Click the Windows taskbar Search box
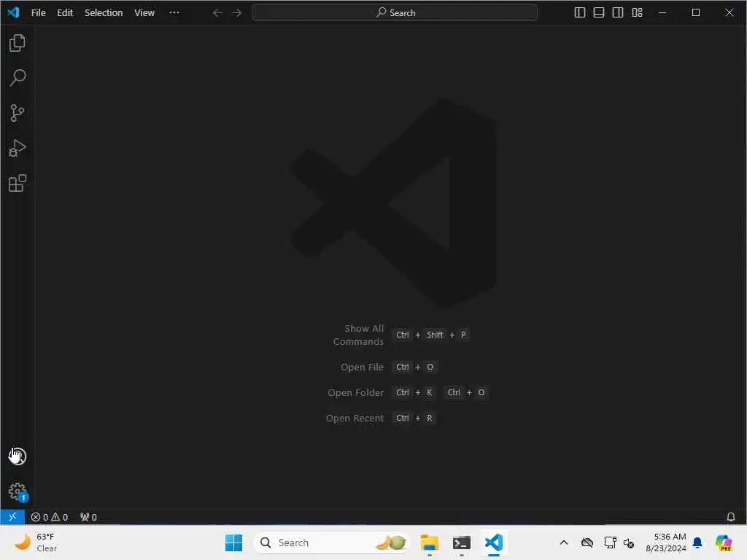Screen dimensions: 747x560 click(x=332, y=542)
